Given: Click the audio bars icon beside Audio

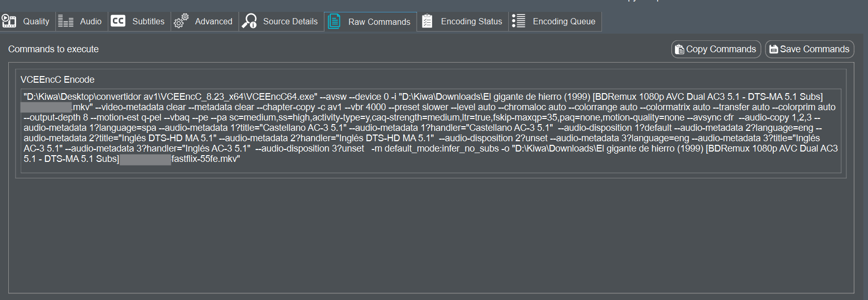Looking at the screenshot, I should click(66, 21).
